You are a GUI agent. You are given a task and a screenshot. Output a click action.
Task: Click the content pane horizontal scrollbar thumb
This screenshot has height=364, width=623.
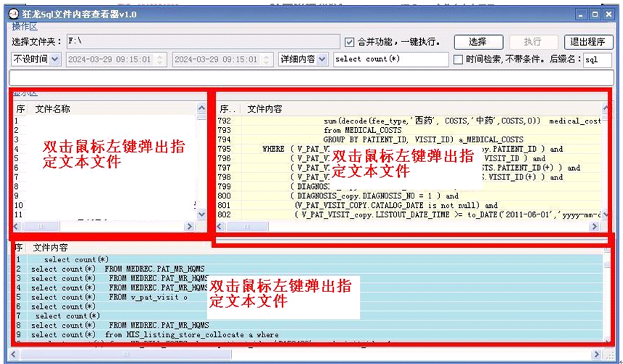point(247,227)
